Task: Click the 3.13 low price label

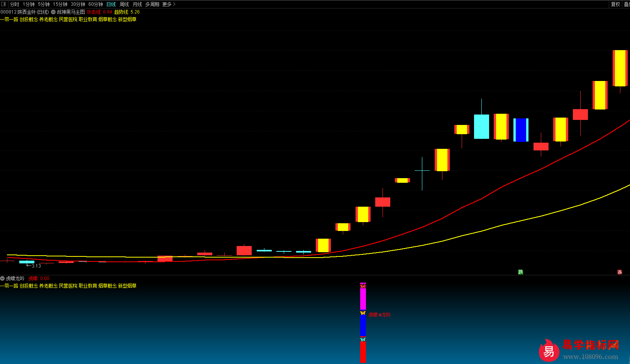Action: point(36,266)
